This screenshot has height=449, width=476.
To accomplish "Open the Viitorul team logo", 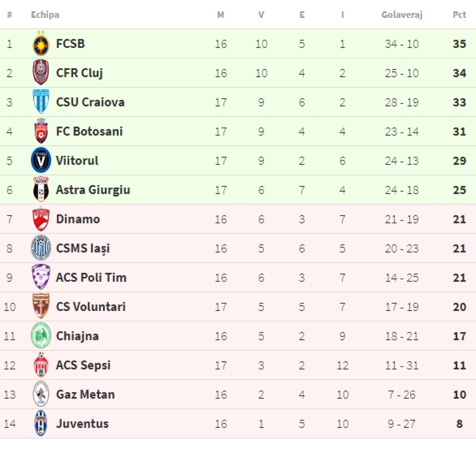I will tap(41, 161).
